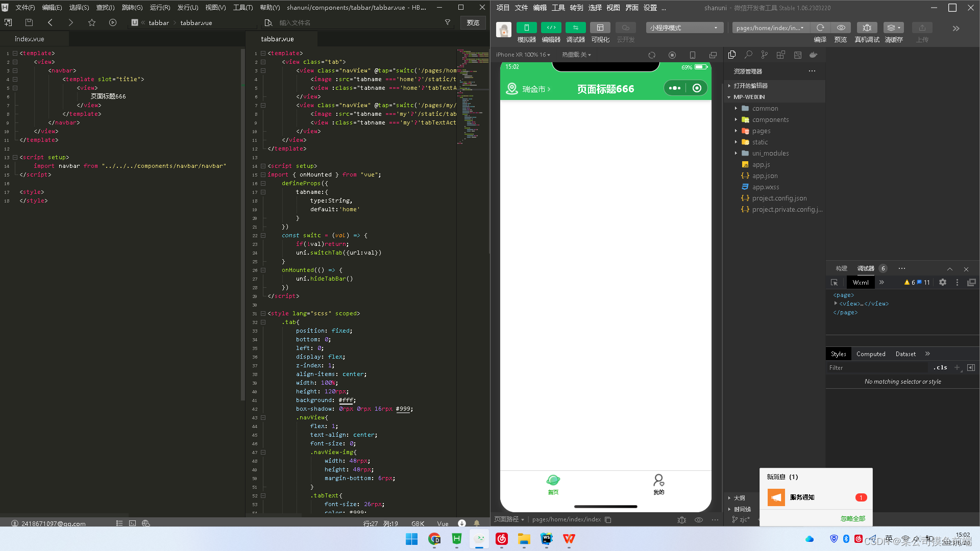Open pages/home/index path link at bottom
This screenshot has height=551, width=980.
[567, 519]
